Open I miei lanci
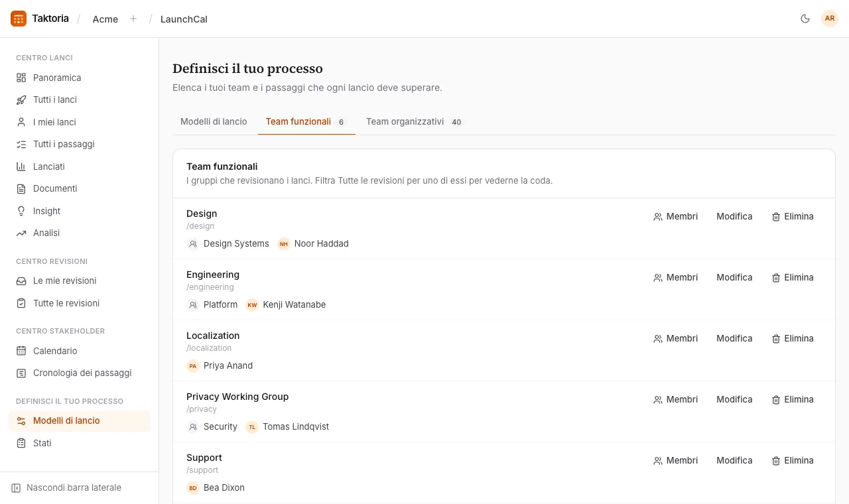The width and height of the screenshot is (849, 504). (80, 122)
